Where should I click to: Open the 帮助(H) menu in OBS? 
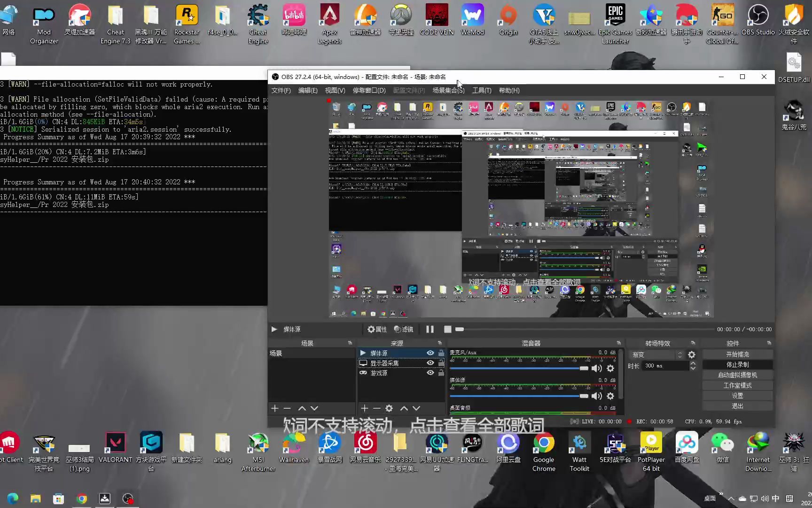point(509,90)
